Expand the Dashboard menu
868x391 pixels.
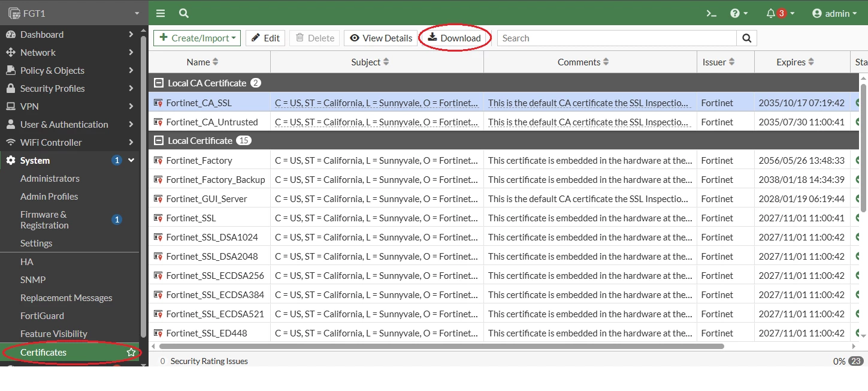coord(69,34)
